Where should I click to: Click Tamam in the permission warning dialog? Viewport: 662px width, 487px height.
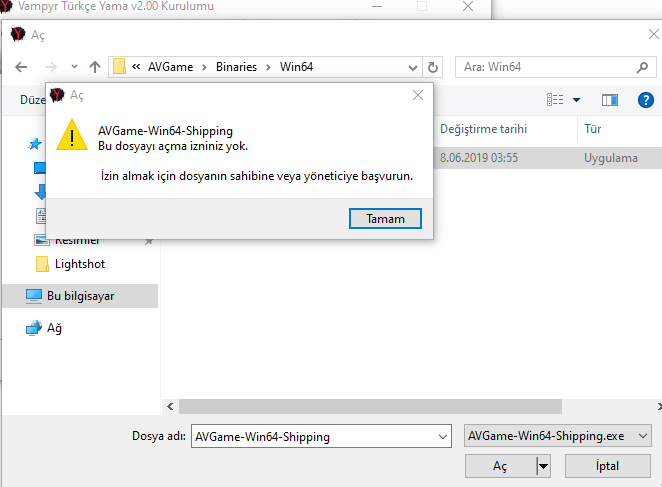(385, 218)
